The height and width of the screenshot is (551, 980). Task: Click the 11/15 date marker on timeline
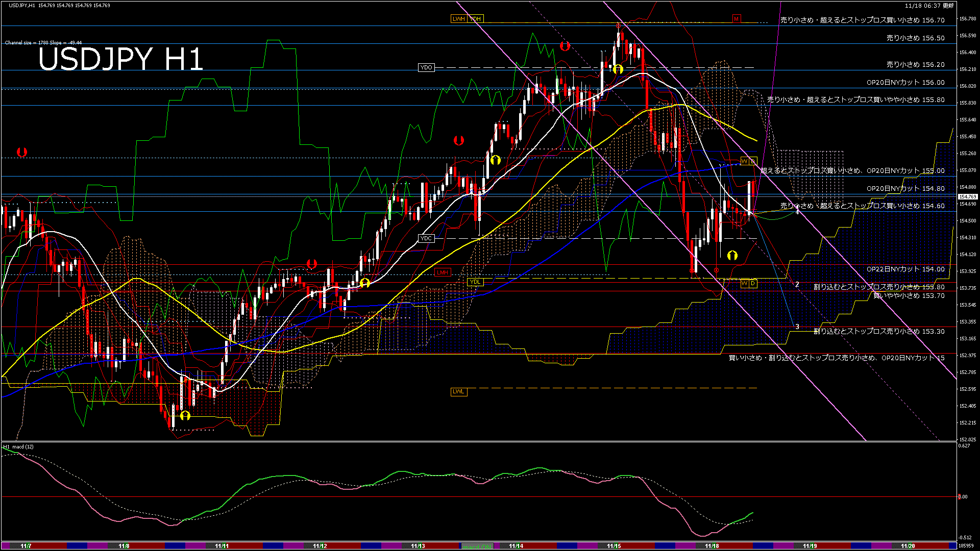coord(614,546)
